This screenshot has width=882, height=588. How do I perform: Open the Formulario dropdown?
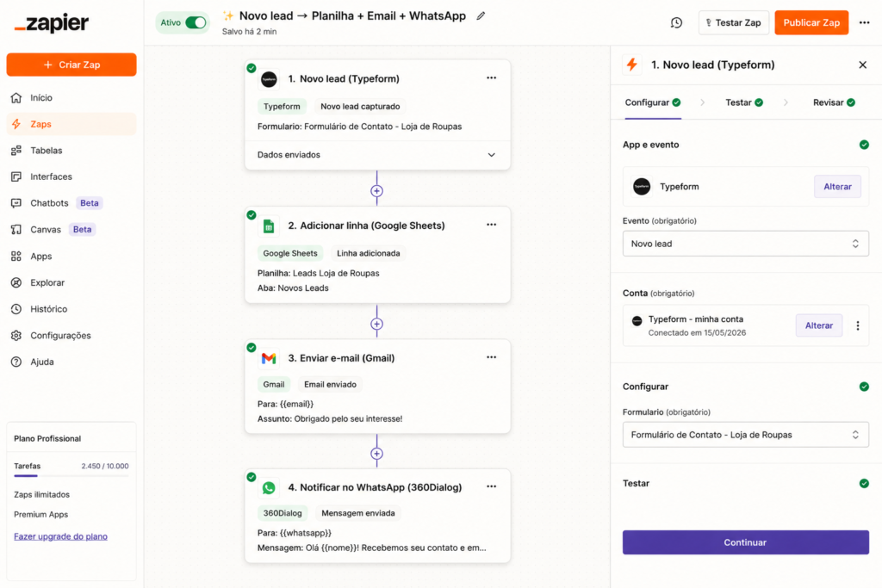(745, 435)
